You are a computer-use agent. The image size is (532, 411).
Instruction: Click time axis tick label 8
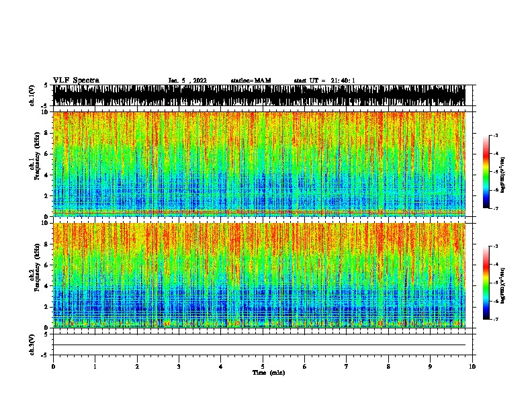point(388,367)
